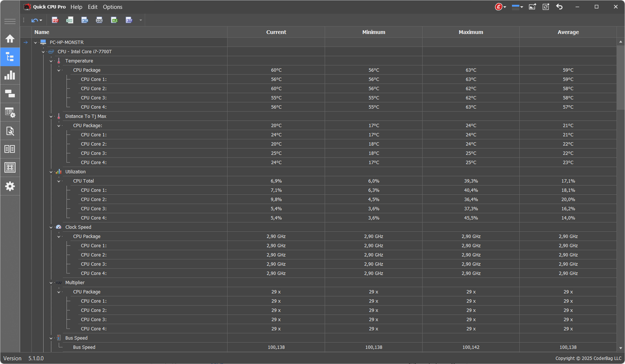Open the CPU chip diagram sidebar icon
This screenshot has height=364, width=625.
point(10,168)
